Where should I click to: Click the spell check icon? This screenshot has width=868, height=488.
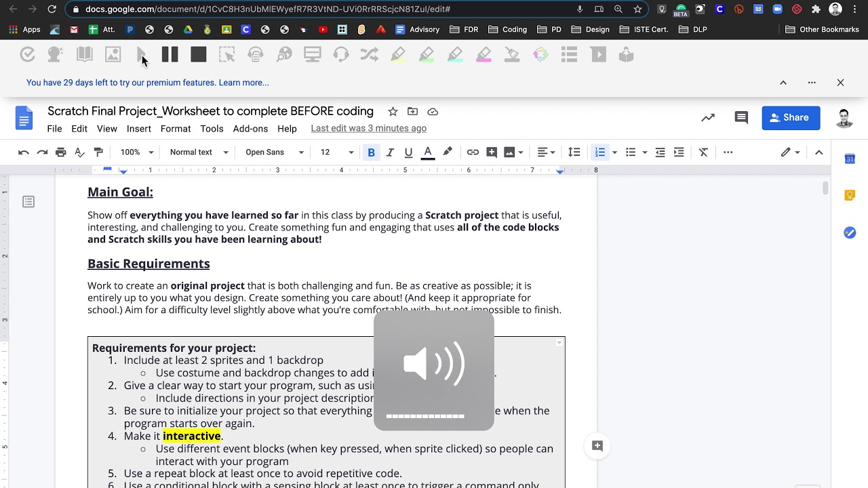pyautogui.click(x=79, y=152)
